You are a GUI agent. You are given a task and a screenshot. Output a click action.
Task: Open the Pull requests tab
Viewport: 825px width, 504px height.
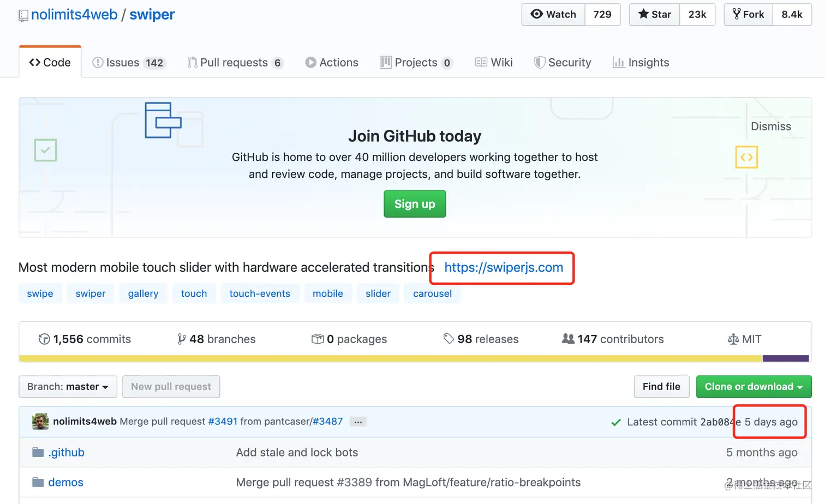(235, 62)
